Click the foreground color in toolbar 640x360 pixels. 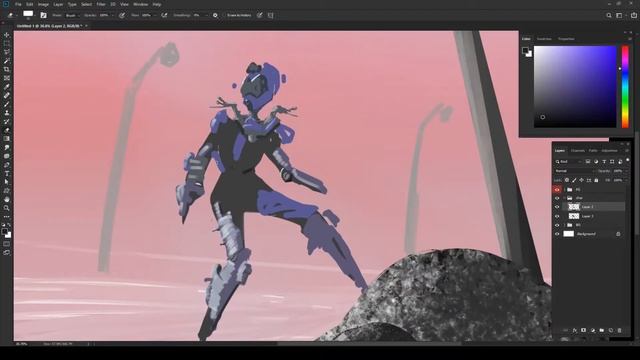coord(4,231)
